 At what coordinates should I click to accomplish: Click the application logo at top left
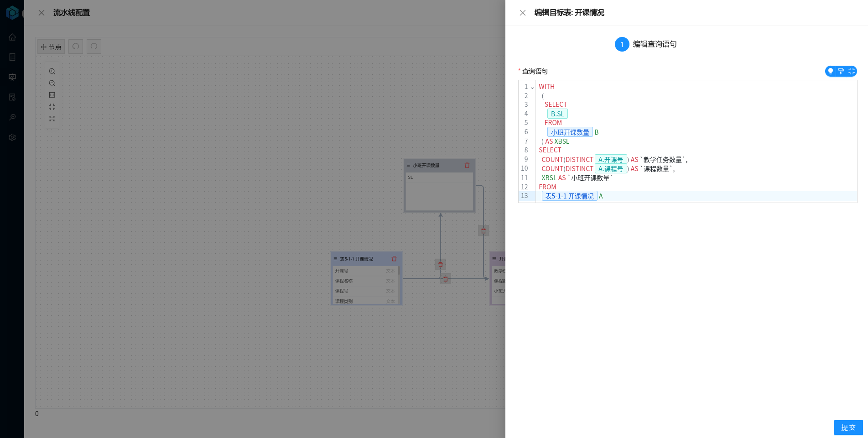coord(12,12)
